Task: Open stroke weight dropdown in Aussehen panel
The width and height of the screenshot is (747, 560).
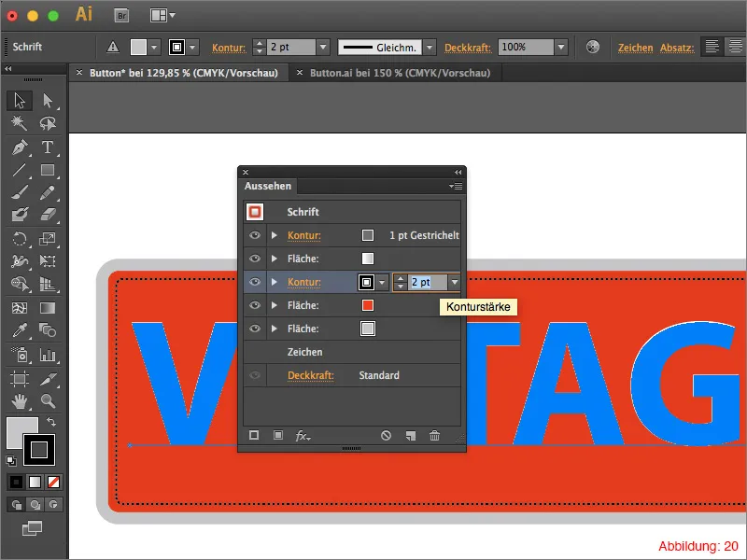Action: (455, 282)
